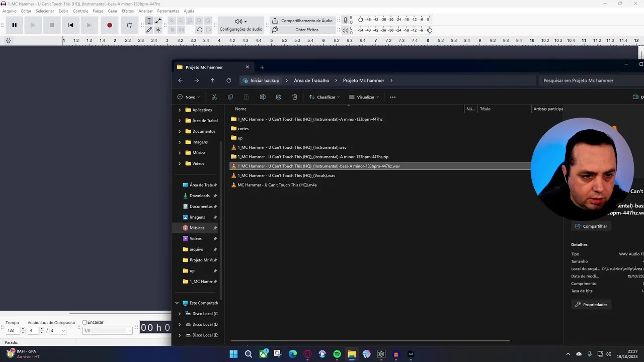Click the speaker playback meter icon
644x362 pixels.
pos(345,30)
